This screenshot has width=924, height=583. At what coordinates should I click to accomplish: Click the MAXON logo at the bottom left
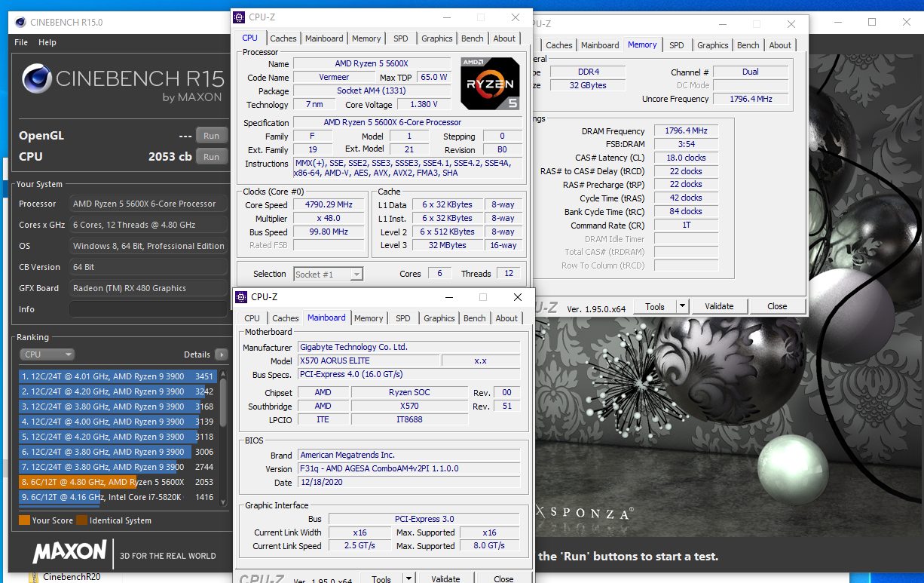pos(69,551)
